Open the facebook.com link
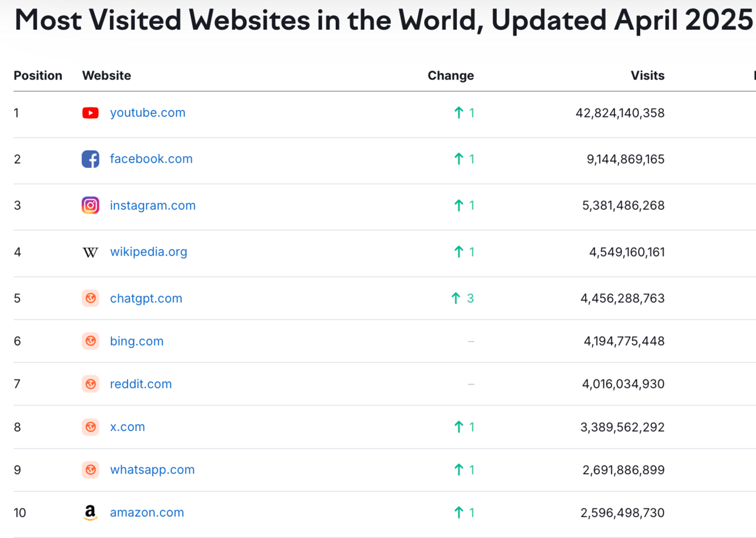756x538 pixels. (x=151, y=159)
